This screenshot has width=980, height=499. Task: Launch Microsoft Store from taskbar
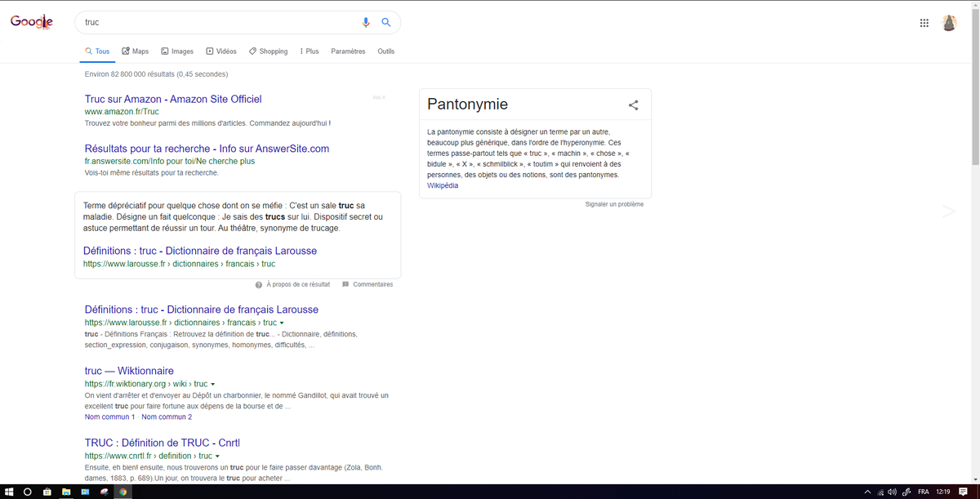[47, 492]
